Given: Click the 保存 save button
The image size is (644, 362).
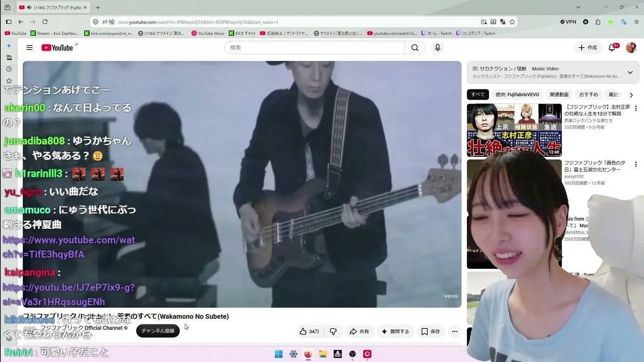Looking at the screenshot, I should click(x=431, y=331).
